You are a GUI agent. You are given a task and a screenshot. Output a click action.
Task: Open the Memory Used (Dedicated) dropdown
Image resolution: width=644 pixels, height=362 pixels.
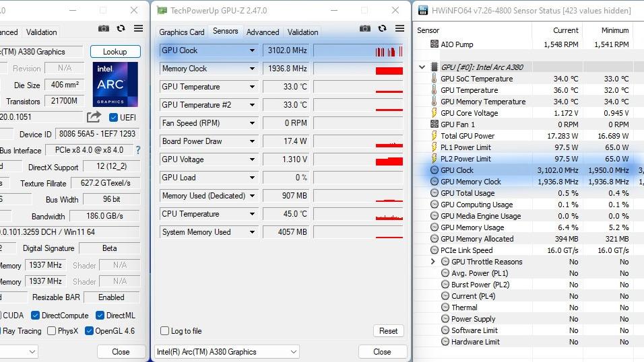[x=252, y=196]
